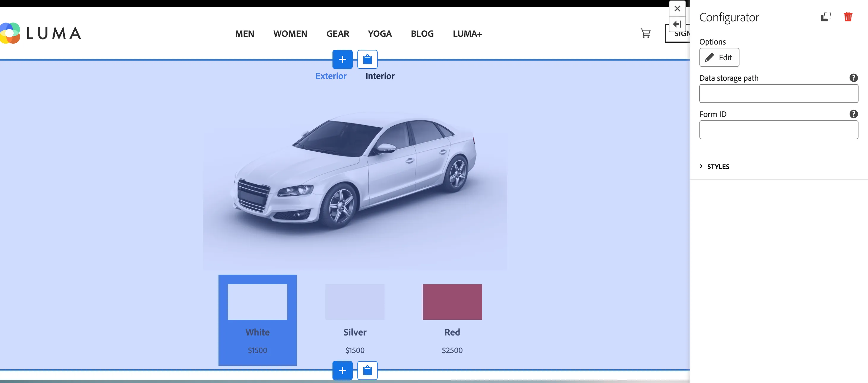Viewport: 868px width, 383px height.
Task: Click the top blue plus add button
Action: [342, 59]
